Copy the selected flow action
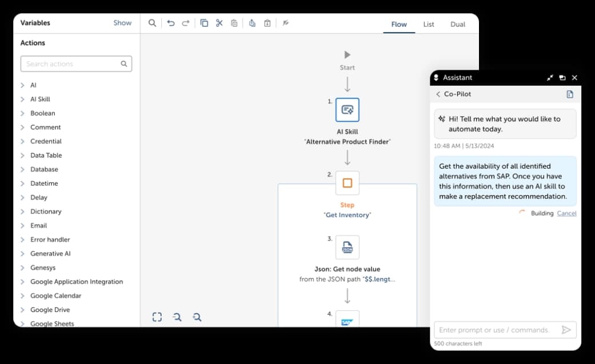Viewport: 595px width, 364px height. (x=204, y=23)
